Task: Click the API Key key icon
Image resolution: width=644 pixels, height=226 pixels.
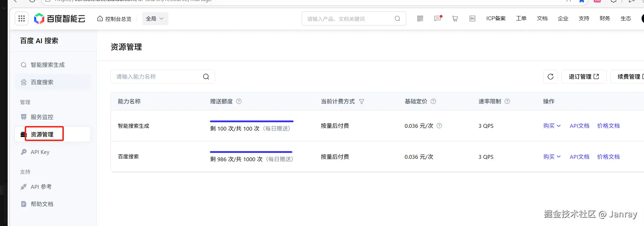Action: tap(24, 152)
